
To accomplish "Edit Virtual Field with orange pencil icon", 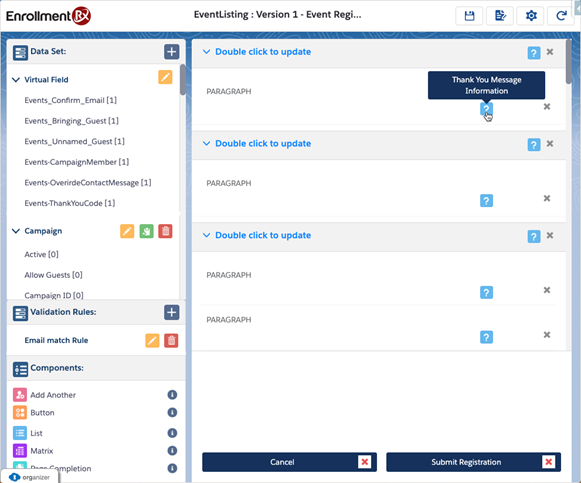I will pyautogui.click(x=165, y=77).
